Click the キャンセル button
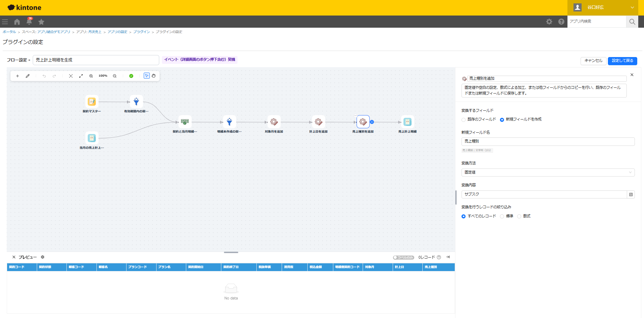644x318 pixels. pos(593,61)
